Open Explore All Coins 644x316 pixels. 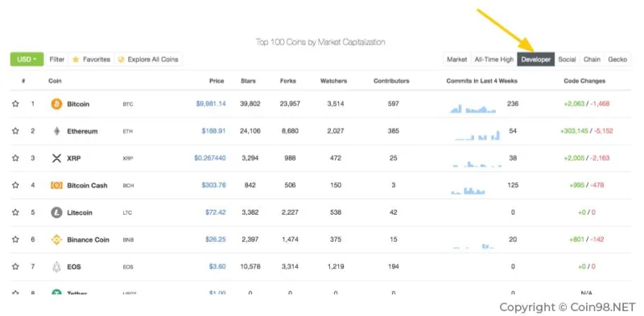point(148,59)
